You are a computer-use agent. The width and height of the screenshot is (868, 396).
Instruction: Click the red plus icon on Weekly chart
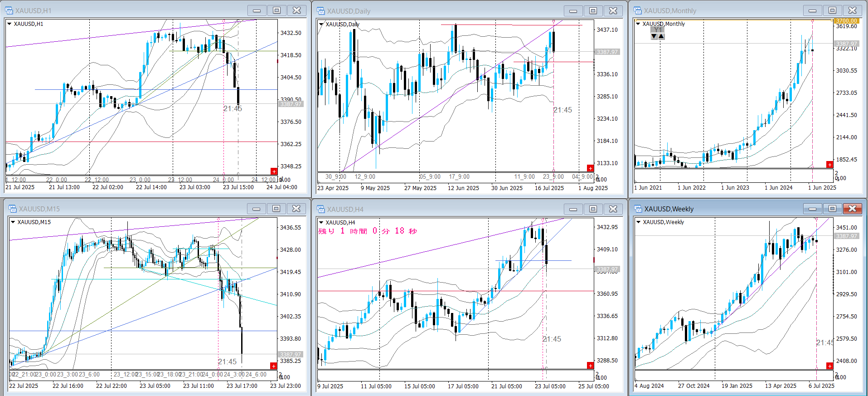(x=829, y=366)
